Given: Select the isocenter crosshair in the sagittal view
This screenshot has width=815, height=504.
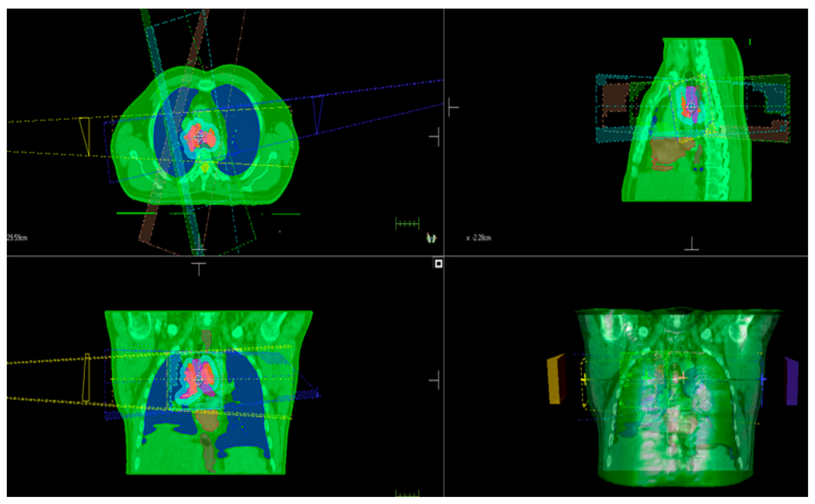Looking at the screenshot, I should coord(691,107).
